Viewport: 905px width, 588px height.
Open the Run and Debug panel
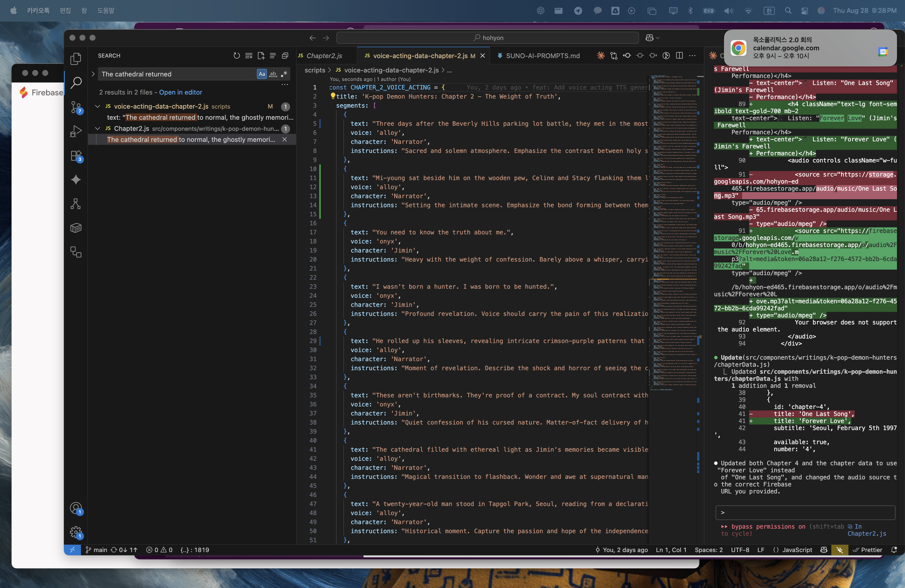pos(76,131)
